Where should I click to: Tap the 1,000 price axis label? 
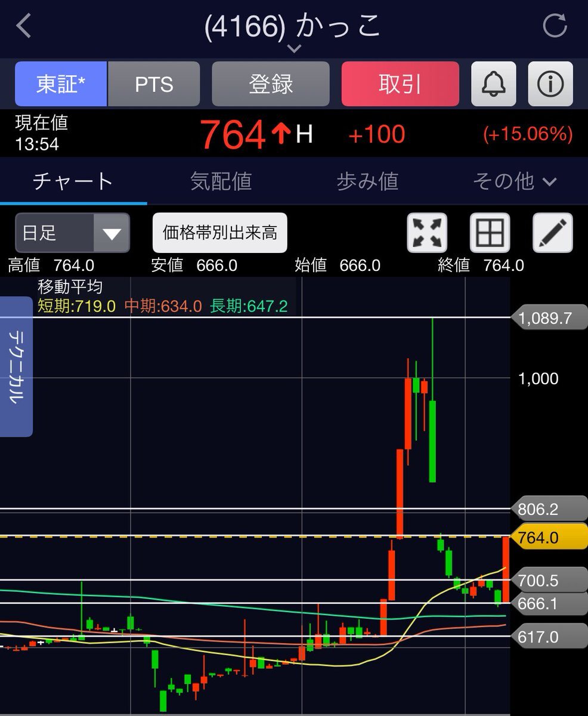[539, 378]
